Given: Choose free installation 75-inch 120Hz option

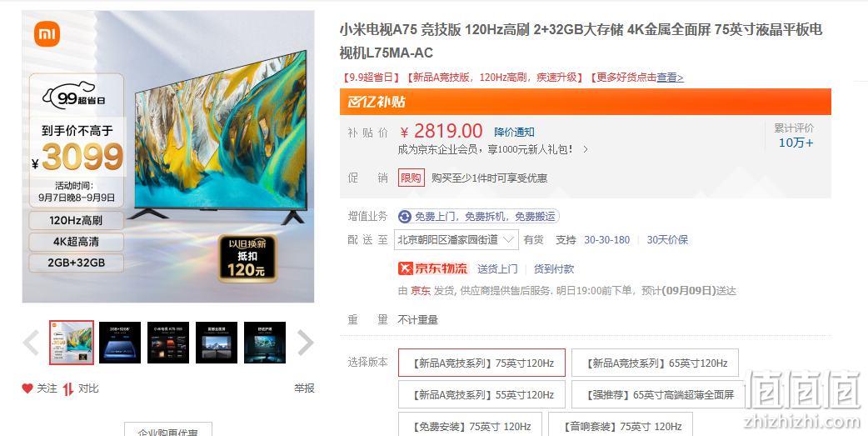Looking at the screenshot, I should (471, 424).
